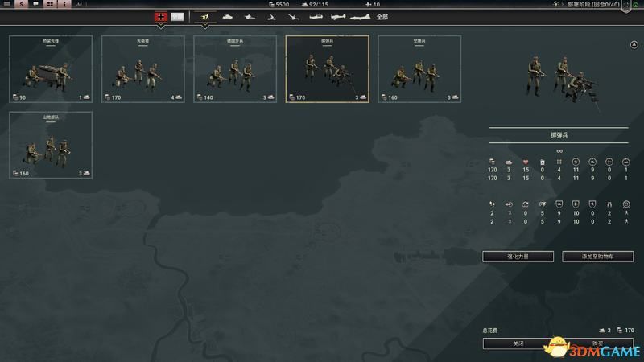Click the air attack icon above 0
The width and height of the screenshot is (644, 362).
click(609, 162)
